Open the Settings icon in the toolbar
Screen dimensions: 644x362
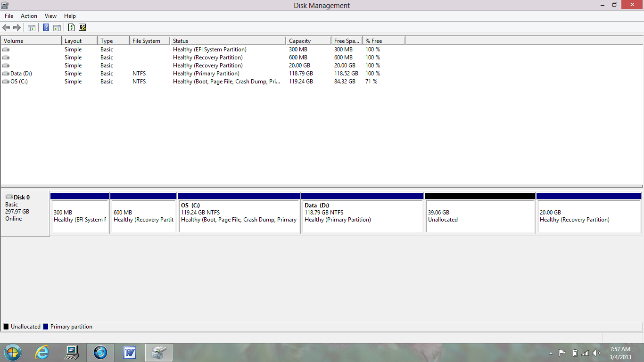click(83, 28)
